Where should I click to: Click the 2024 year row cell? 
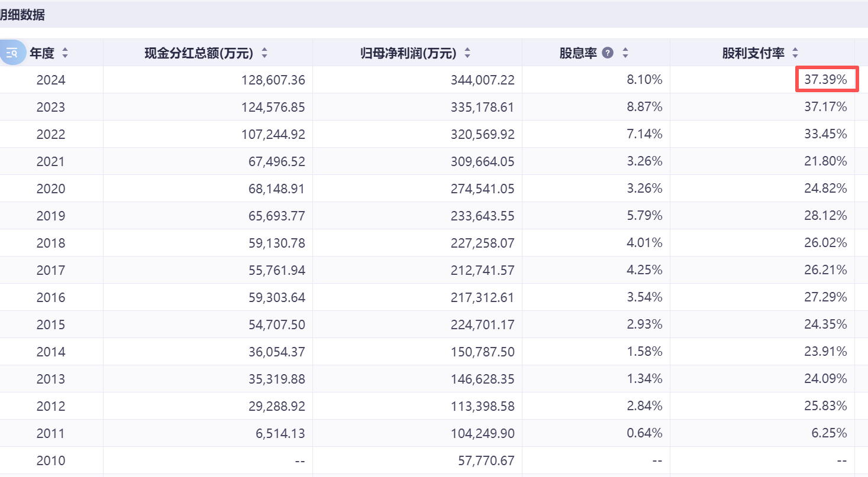click(51, 80)
